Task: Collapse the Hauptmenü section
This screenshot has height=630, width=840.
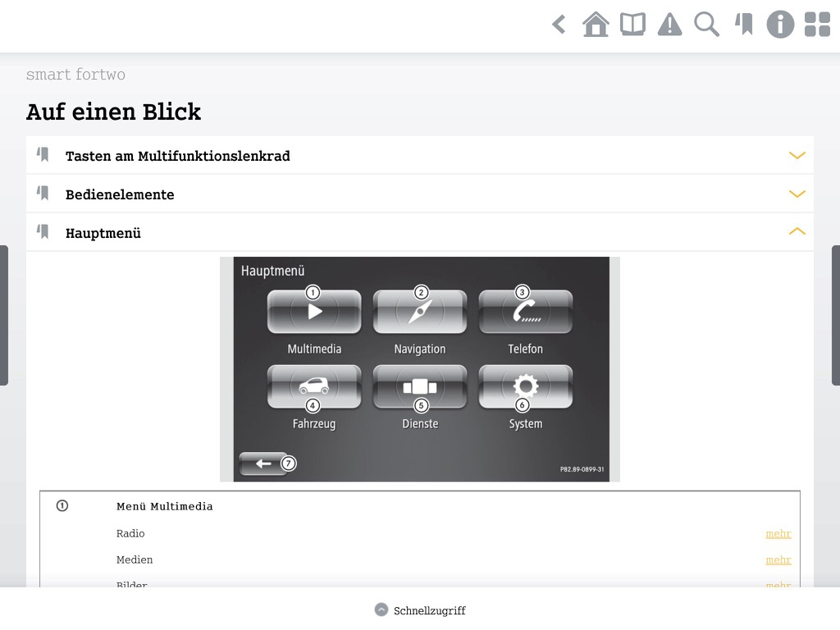Action: point(797,231)
